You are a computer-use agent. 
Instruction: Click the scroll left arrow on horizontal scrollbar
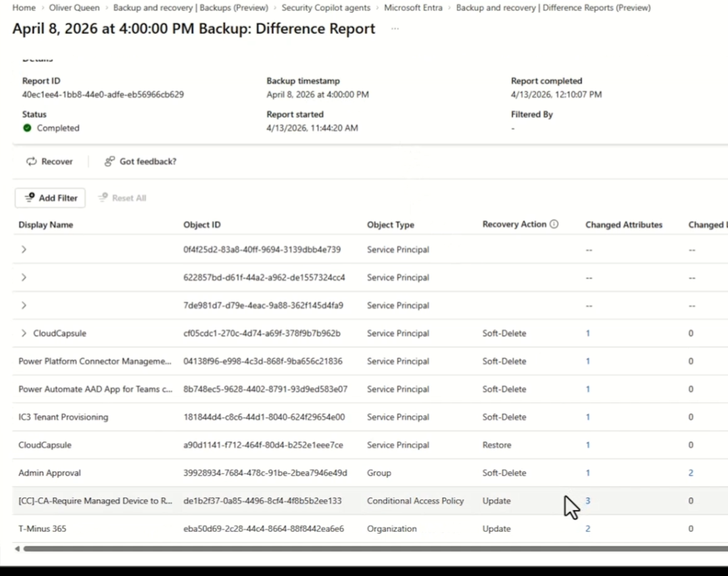click(x=17, y=548)
